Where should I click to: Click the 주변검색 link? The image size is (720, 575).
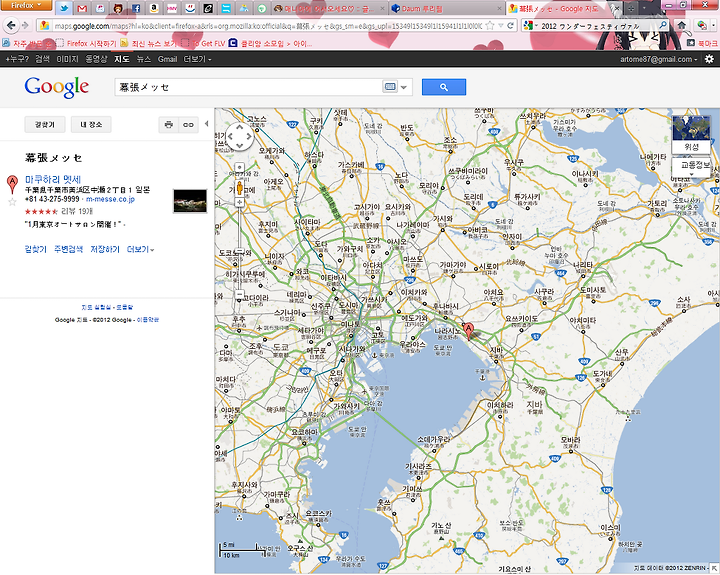[x=68, y=249]
